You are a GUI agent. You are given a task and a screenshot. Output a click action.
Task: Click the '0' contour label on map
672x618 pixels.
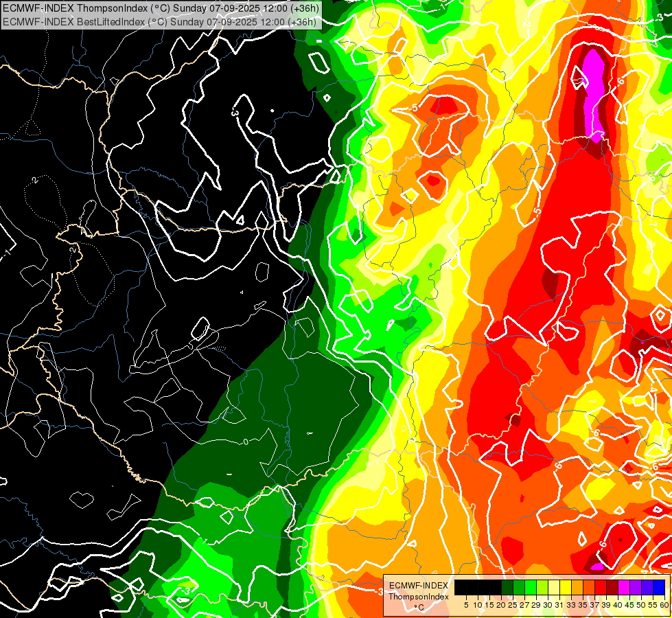tap(246, 442)
